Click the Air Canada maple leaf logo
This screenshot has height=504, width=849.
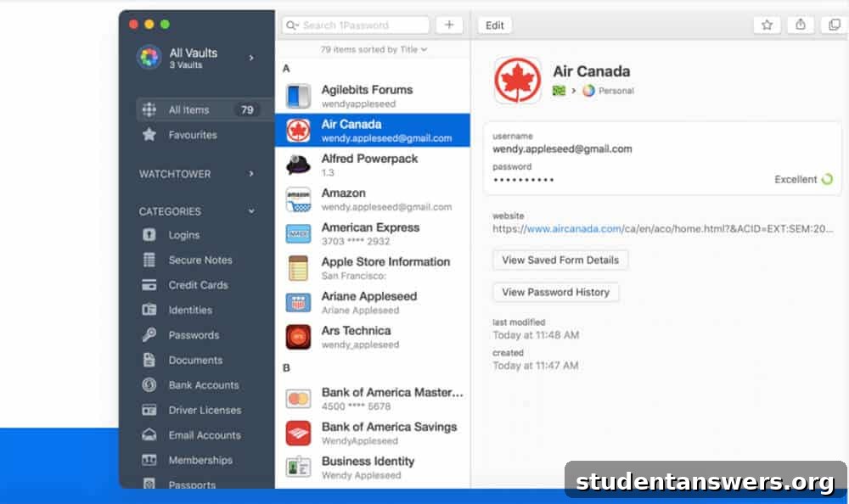point(517,80)
